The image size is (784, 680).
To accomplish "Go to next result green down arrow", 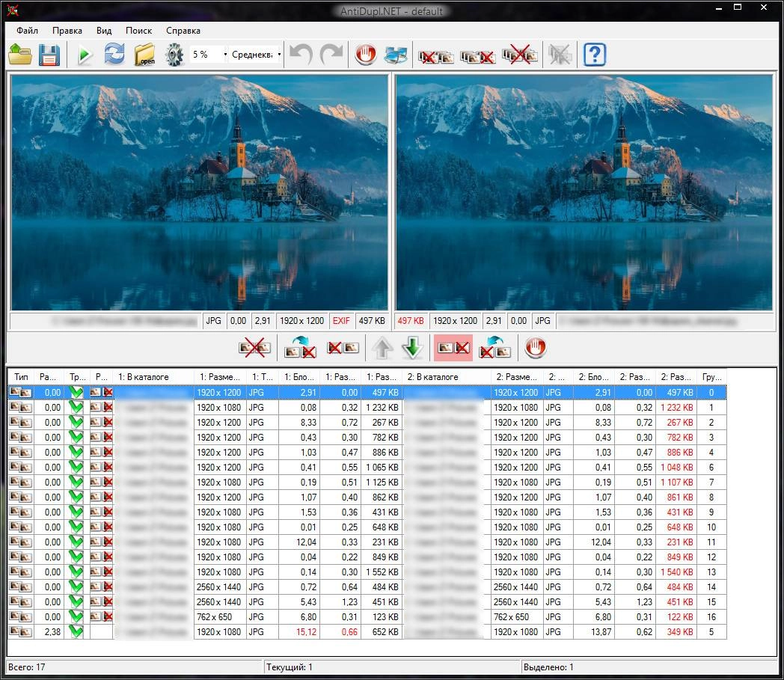I will [412, 348].
